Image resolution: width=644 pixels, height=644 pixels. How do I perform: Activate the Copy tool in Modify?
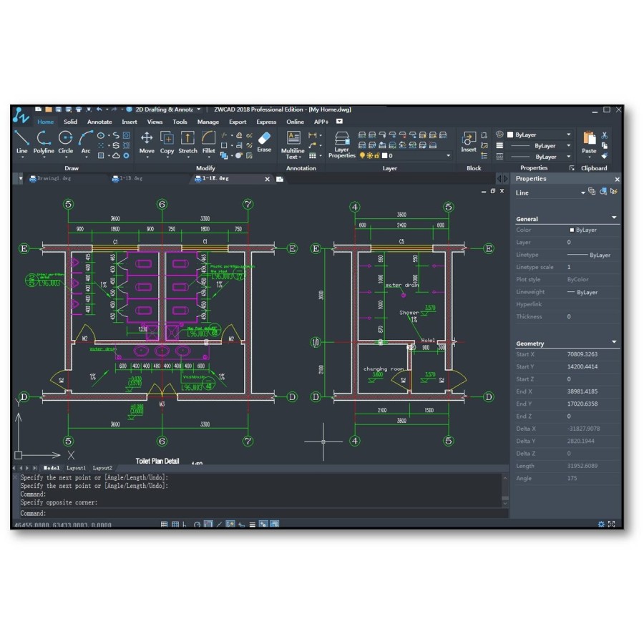(167, 142)
